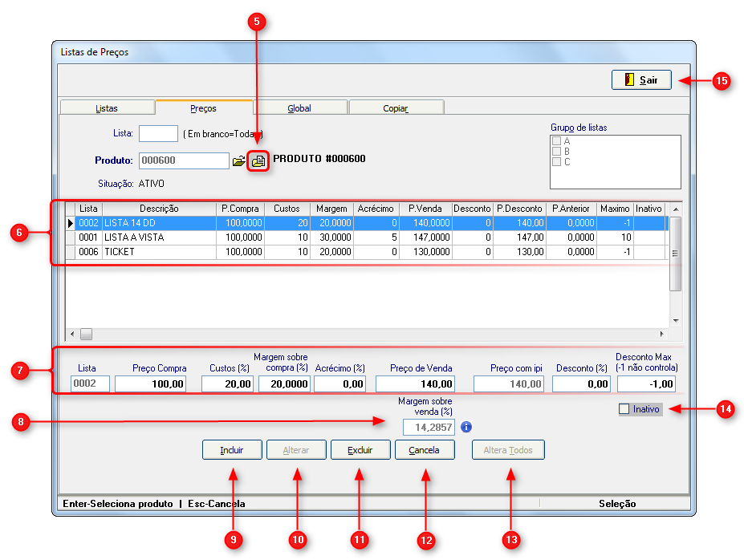Switch to the Copiar tab
This screenshot has width=744, height=560.
coord(396,108)
